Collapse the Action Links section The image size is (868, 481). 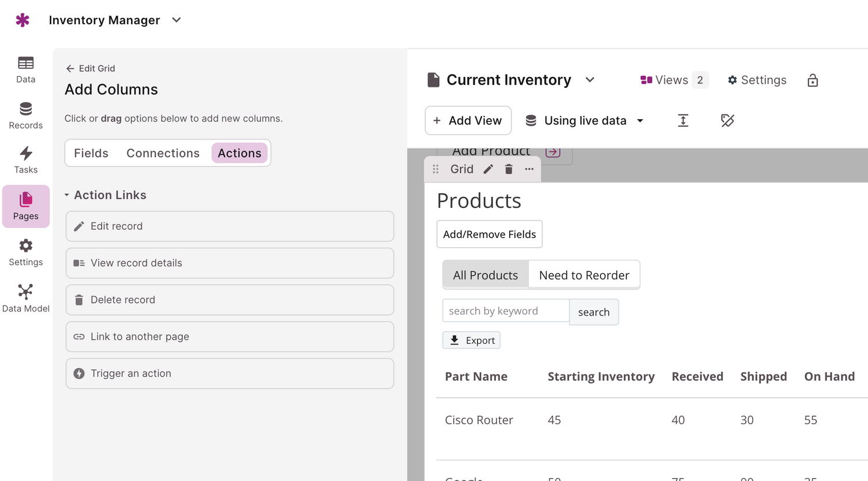pos(67,195)
